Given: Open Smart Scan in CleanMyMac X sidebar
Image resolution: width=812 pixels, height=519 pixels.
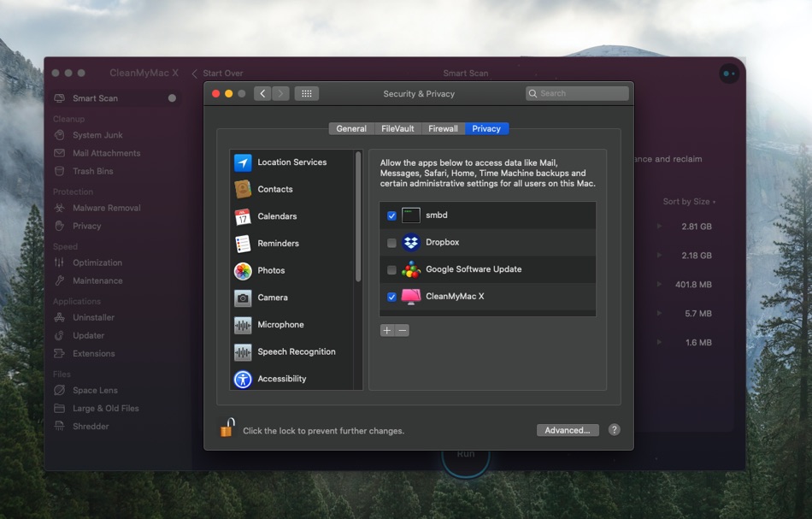Looking at the screenshot, I should coord(115,97).
